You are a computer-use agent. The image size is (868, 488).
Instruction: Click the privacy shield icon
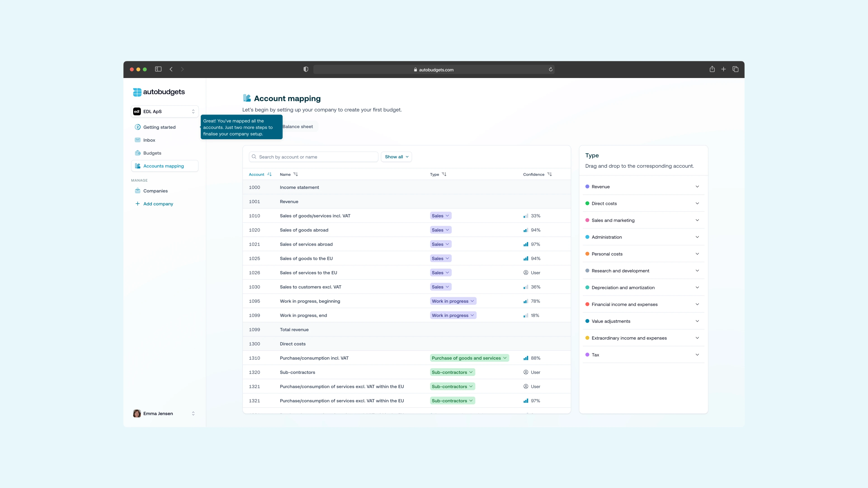point(306,69)
